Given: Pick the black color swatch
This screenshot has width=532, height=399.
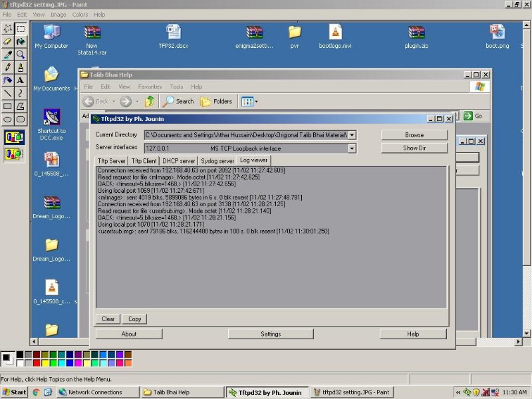Looking at the screenshot, I should pos(20,354).
